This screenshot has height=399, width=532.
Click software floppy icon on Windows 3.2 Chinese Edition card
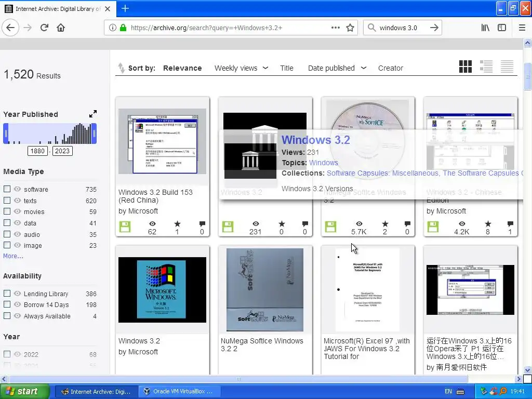click(433, 227)
